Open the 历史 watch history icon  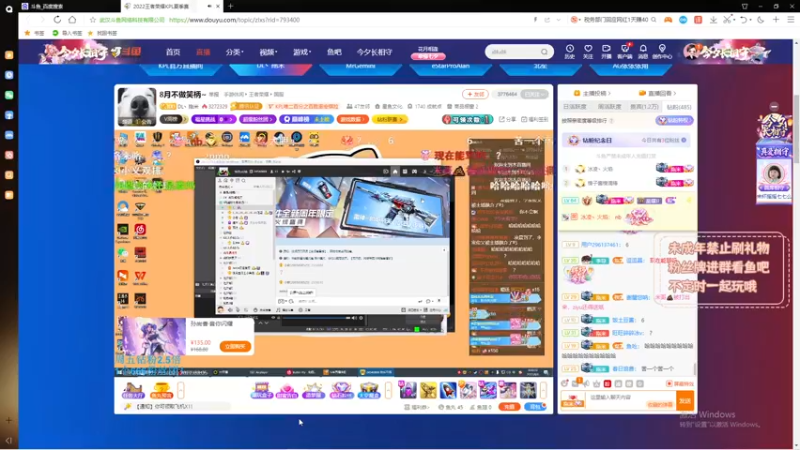point(569,52)
